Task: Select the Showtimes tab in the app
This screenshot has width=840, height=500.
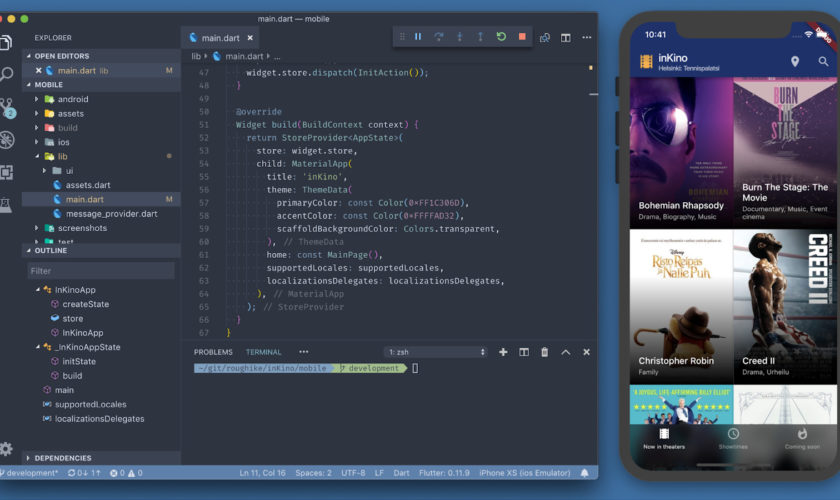Action: 733,439
